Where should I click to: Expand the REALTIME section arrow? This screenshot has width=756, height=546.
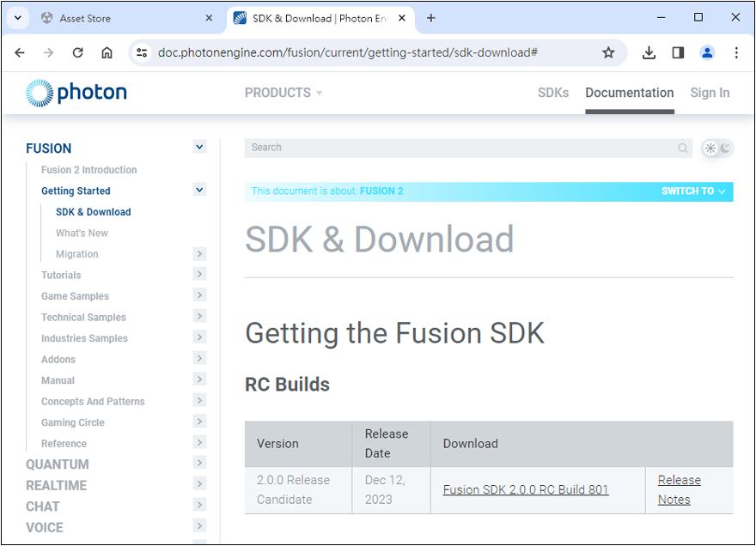(x=199, y=484)
